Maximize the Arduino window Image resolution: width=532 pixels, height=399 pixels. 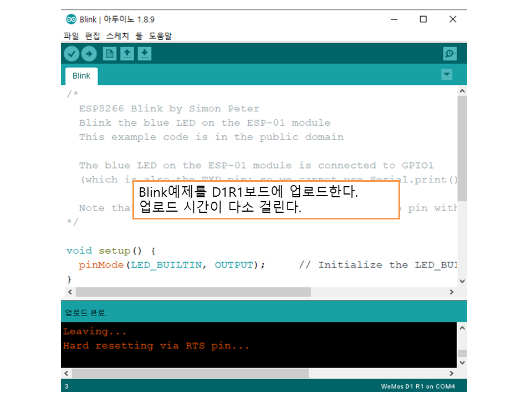click(423, 19)
